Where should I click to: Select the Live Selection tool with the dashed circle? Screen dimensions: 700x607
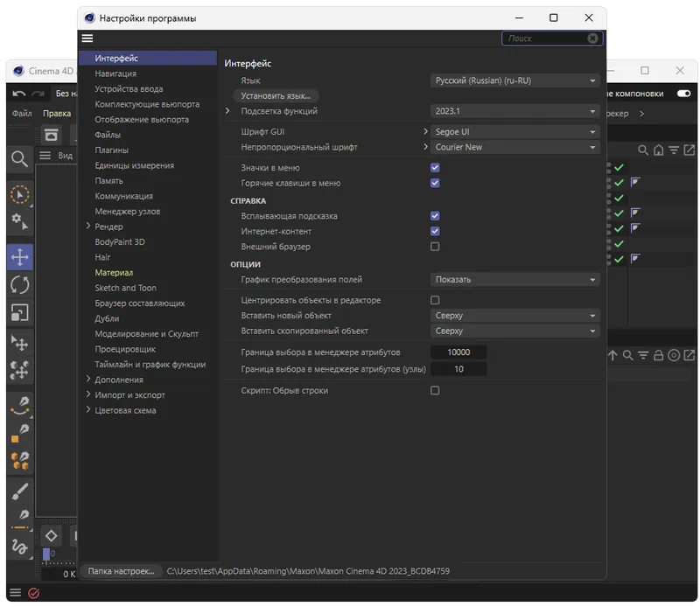tap(19, 194)
